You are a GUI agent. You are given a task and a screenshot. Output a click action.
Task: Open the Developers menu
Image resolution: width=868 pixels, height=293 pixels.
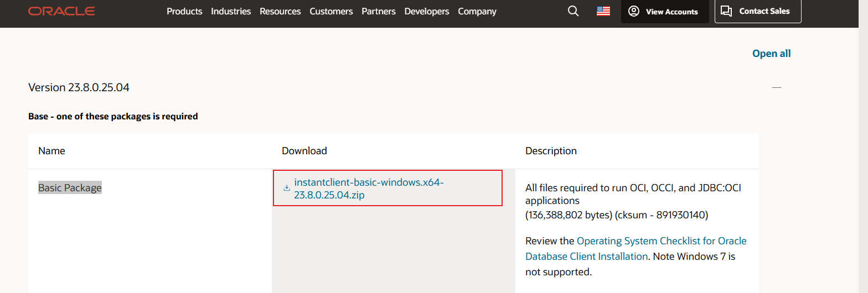pyautogui.click(x=426, y=11)
